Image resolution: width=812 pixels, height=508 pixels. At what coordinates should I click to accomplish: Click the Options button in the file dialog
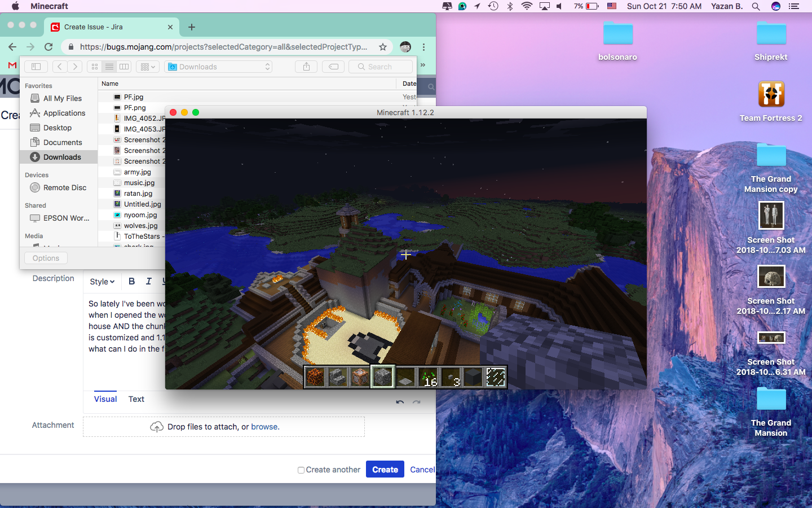(x=46, y=258)
